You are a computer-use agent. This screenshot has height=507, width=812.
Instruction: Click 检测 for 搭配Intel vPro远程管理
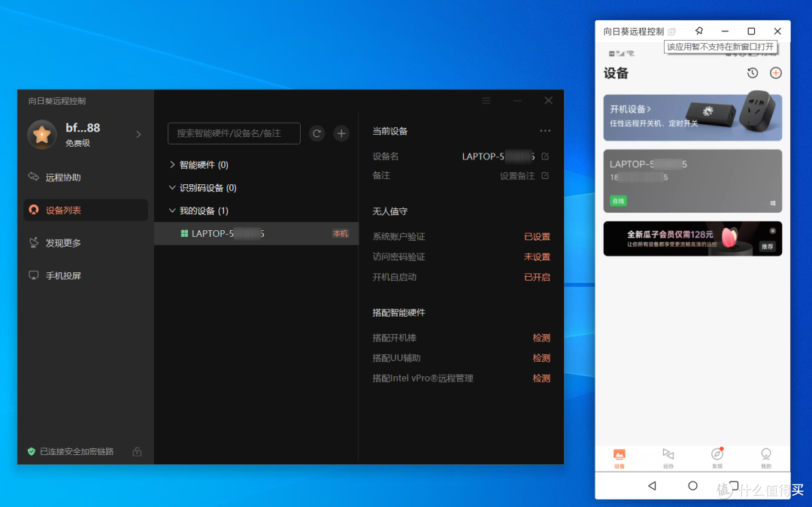[541, 378]
